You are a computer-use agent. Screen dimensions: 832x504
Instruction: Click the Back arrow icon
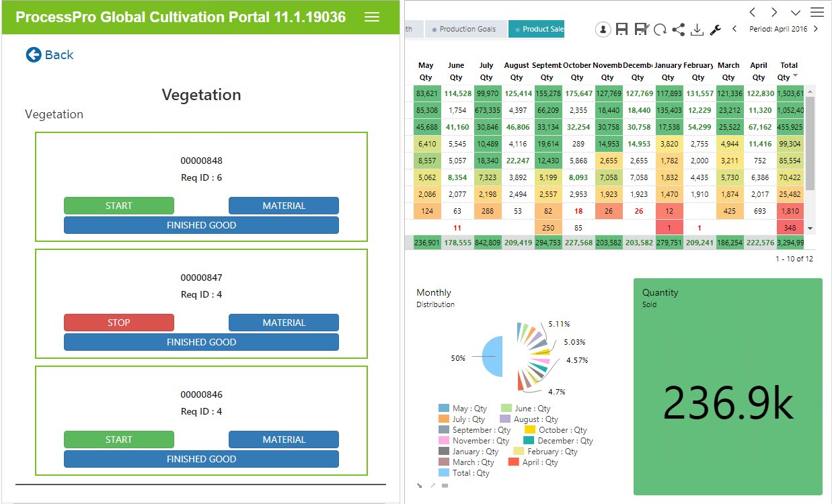[34, 55]
